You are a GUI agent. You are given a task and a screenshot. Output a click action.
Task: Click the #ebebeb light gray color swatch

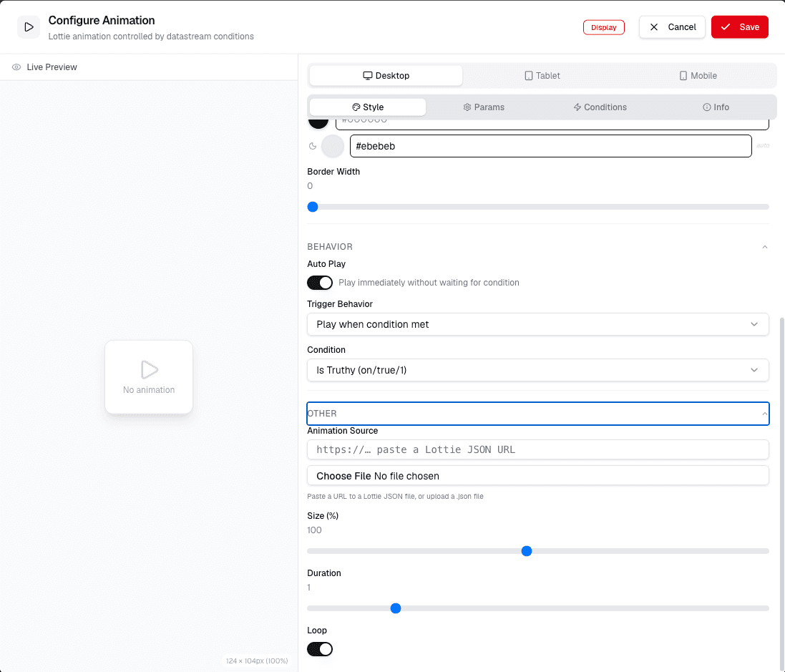[x=333, y=146]
